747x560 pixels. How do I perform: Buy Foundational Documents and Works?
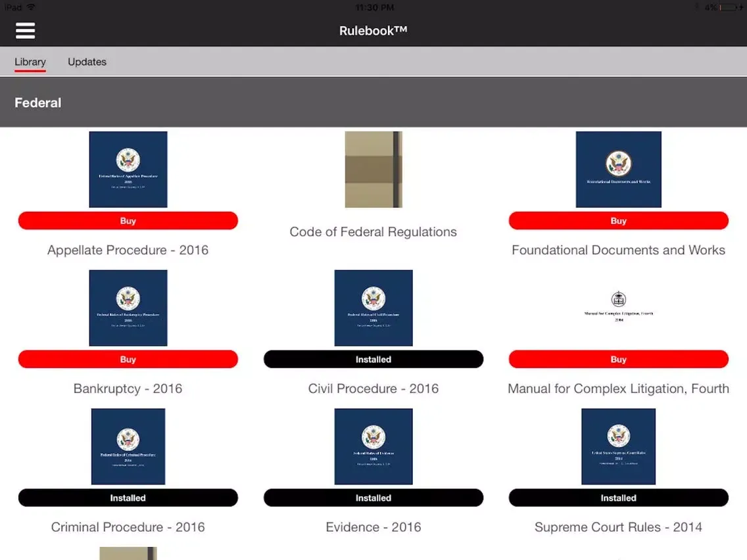618,220
